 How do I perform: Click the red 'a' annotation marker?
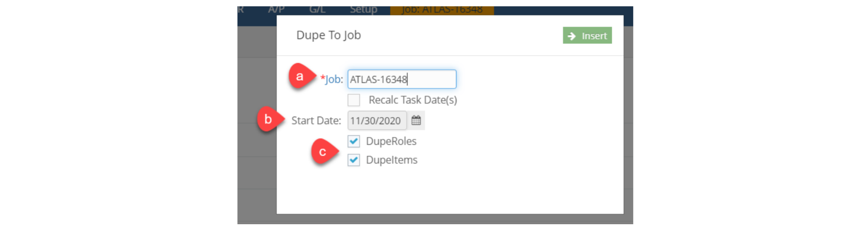tap(300, 76)
